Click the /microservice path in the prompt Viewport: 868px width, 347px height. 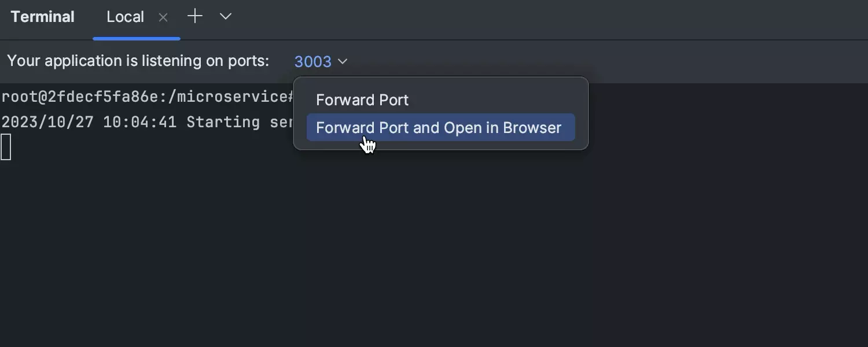tap(230, 97)
